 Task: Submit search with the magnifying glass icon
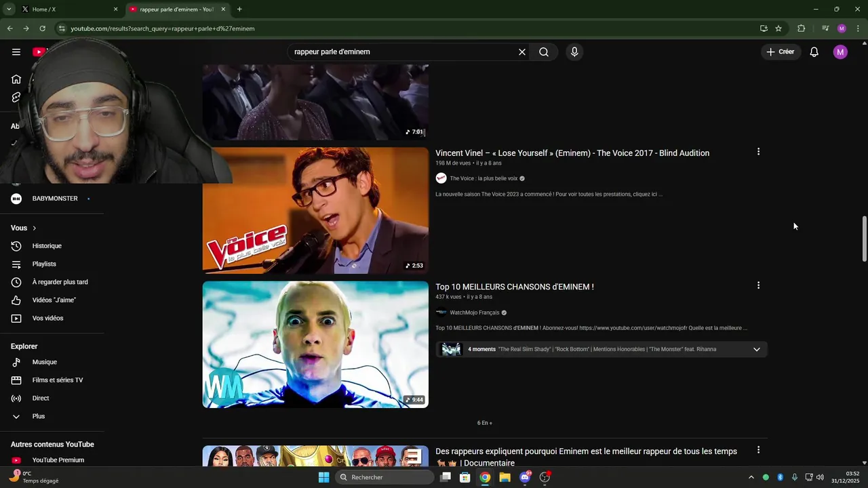pos(544,52)
